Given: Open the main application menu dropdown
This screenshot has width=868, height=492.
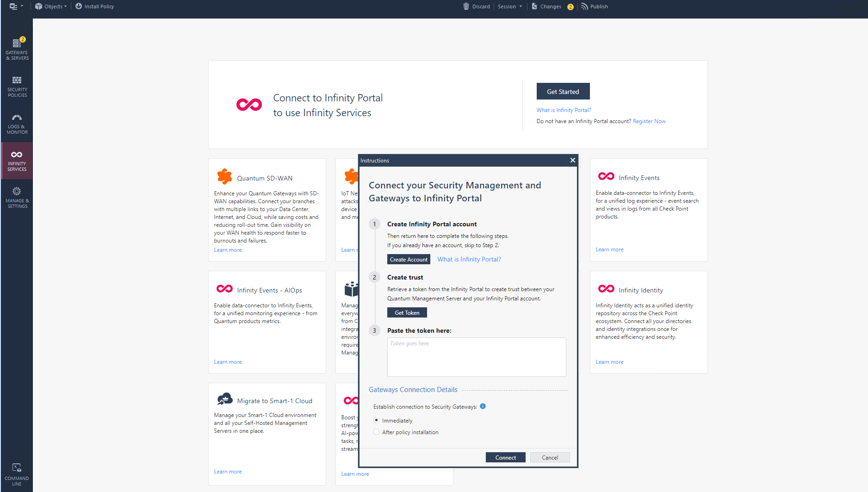Looking at the screenshot, I should pos(16,6).
